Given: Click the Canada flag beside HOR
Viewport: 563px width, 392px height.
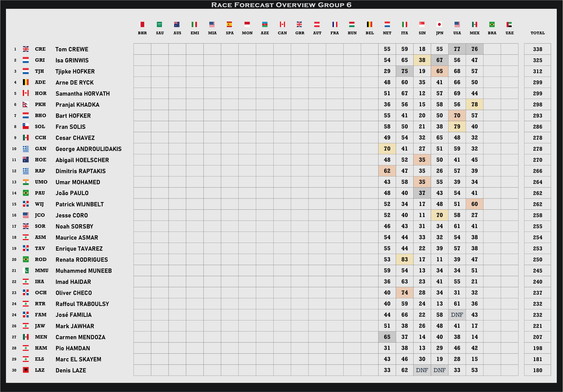Looking at the screenshot, I should point(26,93).
